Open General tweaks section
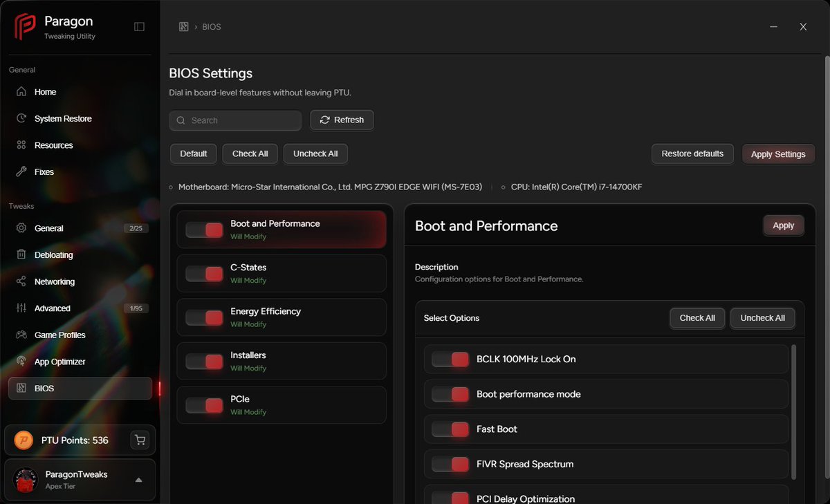 coord(80,228)
